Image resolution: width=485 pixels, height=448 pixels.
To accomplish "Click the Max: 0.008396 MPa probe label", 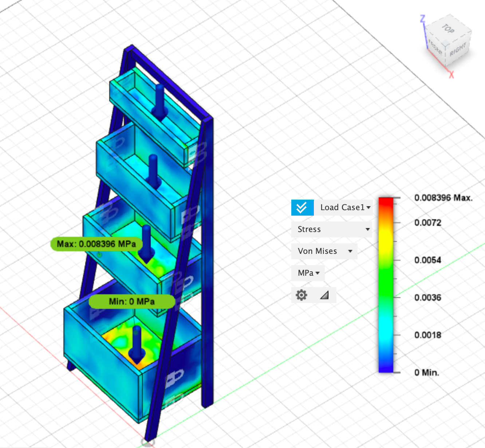I will tap(96, 244).
